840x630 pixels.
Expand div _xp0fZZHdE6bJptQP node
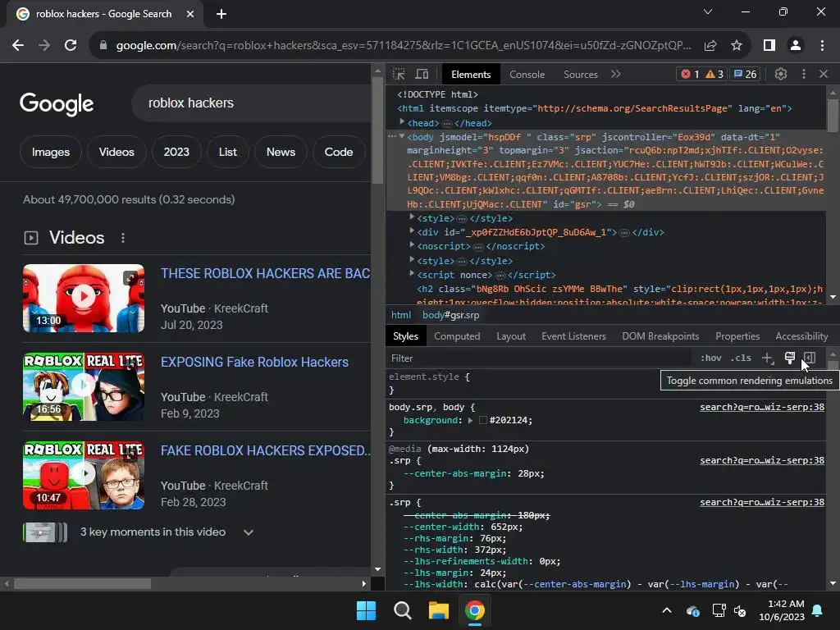tap(412, 231)
